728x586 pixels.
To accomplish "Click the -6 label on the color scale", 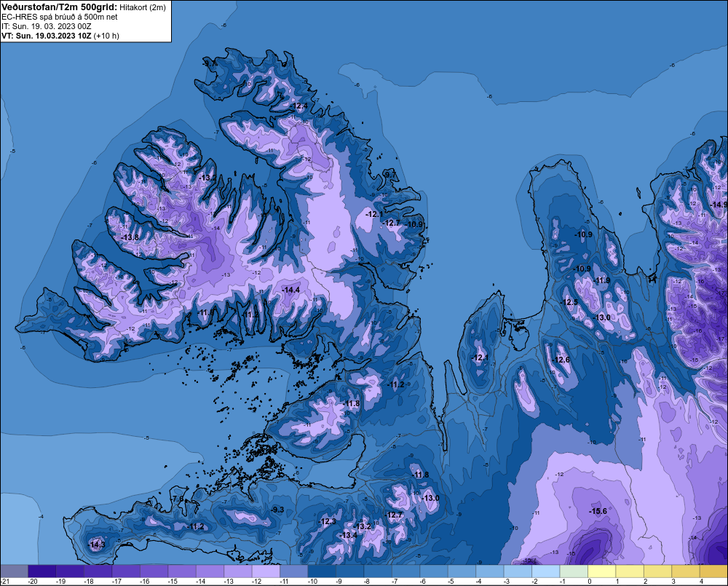I will pos(422,582).
